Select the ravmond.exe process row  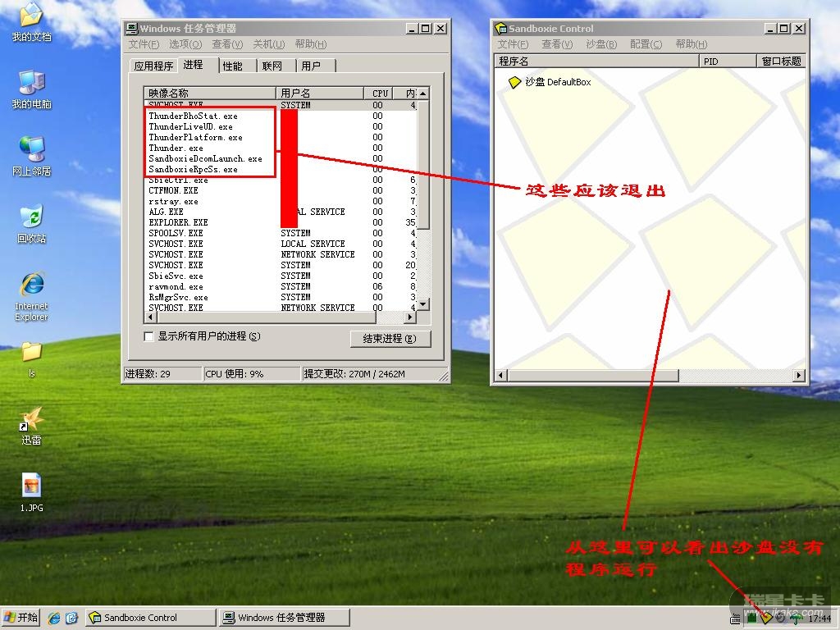coord(280,286)
